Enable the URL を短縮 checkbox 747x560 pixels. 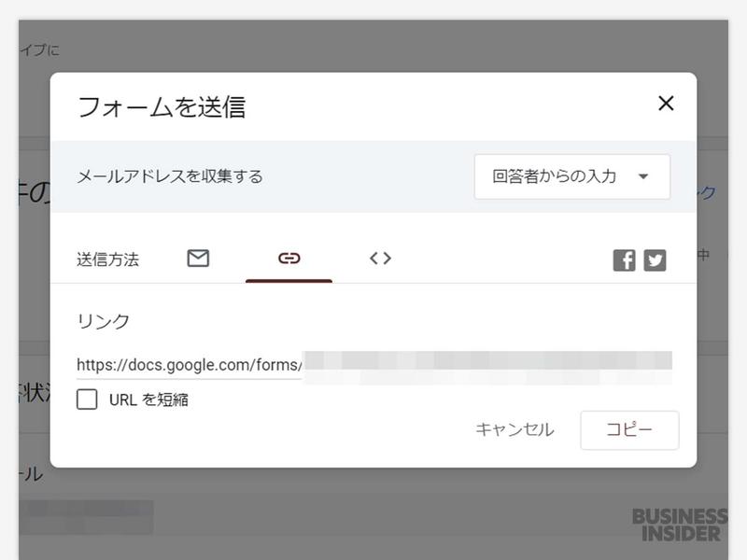point(87,399)
